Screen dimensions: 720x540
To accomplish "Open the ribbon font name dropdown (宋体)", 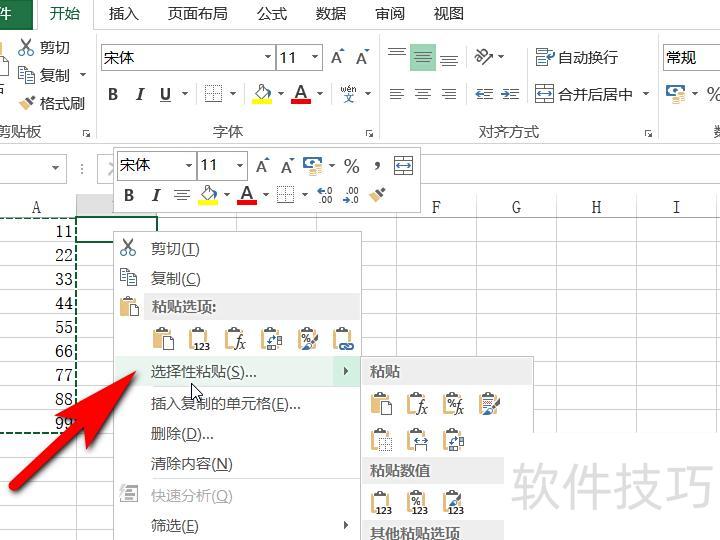I will (268, 57).
